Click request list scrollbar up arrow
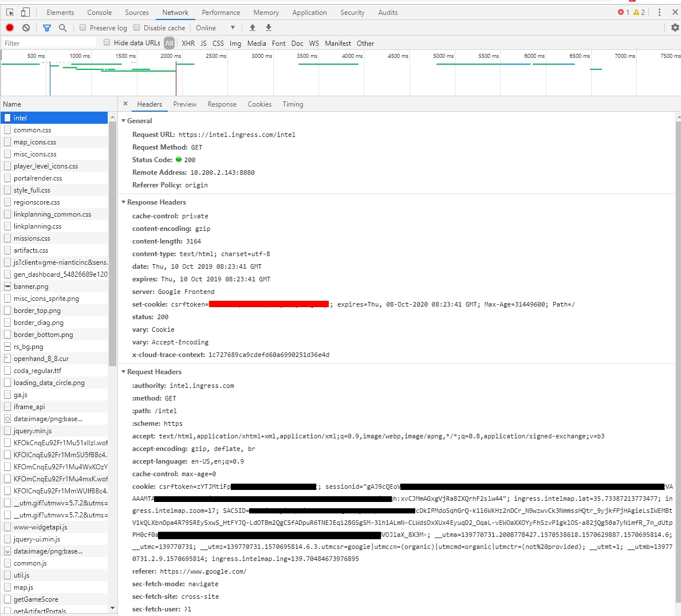Screen dimensions: 681x616 click(112, 117)
